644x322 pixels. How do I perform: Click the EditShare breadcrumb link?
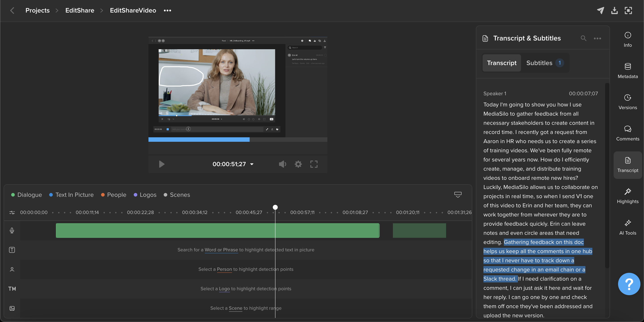(x=80, y=10)
